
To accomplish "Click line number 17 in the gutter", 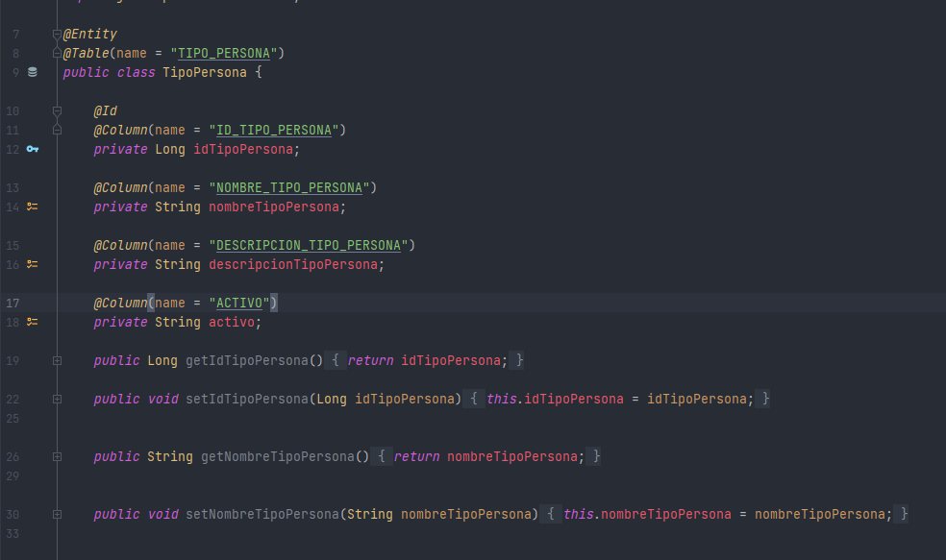I will coord(12,304).
